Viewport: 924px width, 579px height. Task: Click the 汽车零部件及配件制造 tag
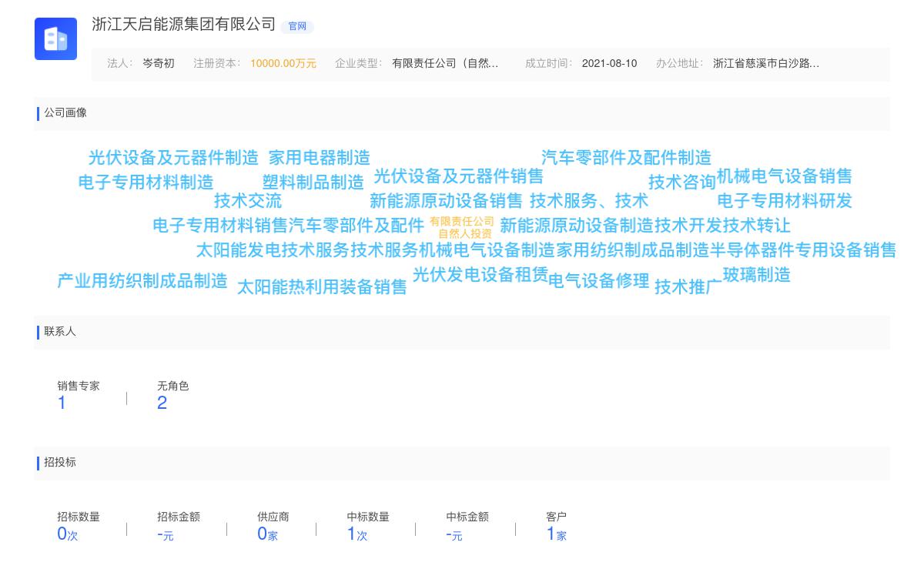[627, 158]
